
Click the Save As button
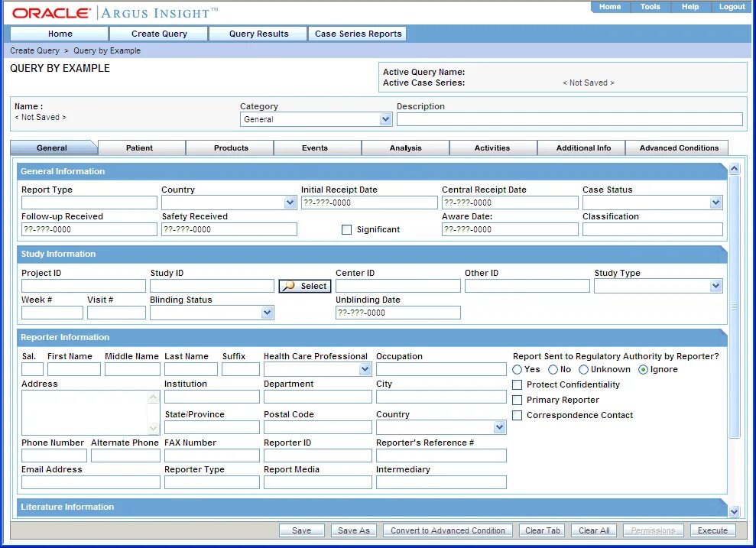coord(354,530)
